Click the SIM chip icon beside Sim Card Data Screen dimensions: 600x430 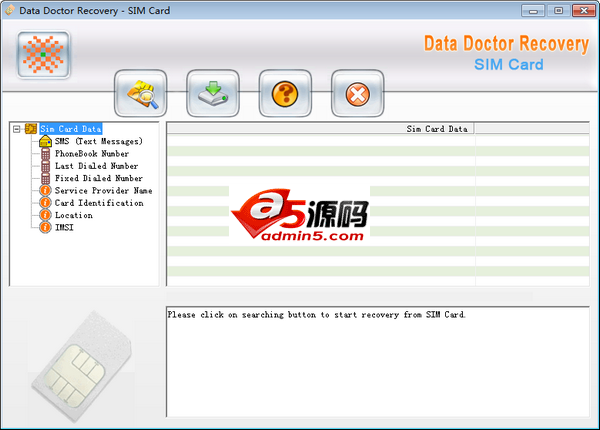click(31, 129)
